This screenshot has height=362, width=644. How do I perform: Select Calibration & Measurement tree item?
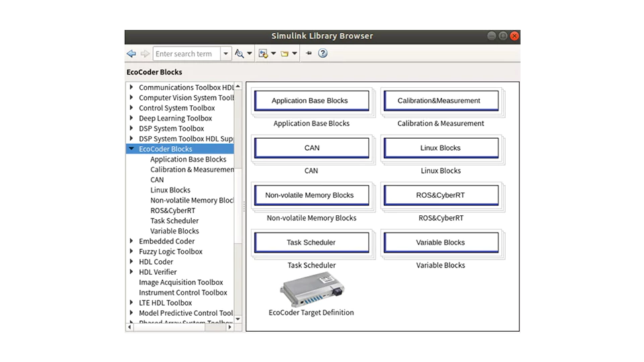tap(192, 170)
